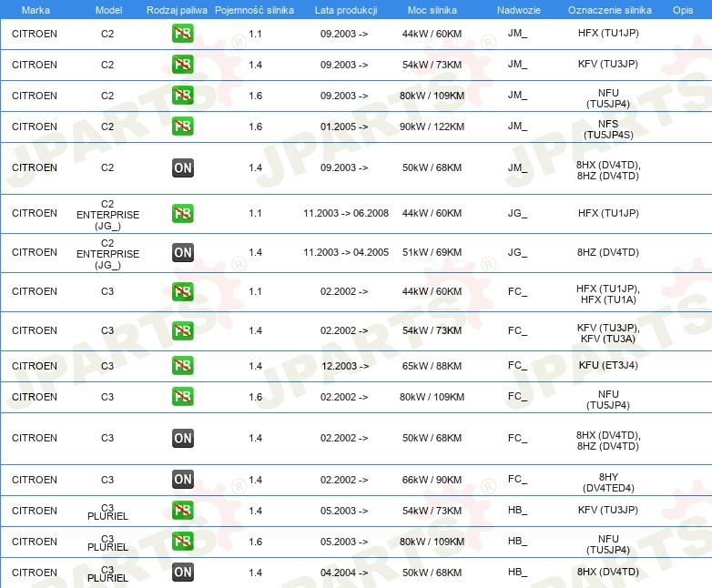Click the PB petrol icon for C3 54kW / 73KM

pyautogui.click(x=182, y=330)
